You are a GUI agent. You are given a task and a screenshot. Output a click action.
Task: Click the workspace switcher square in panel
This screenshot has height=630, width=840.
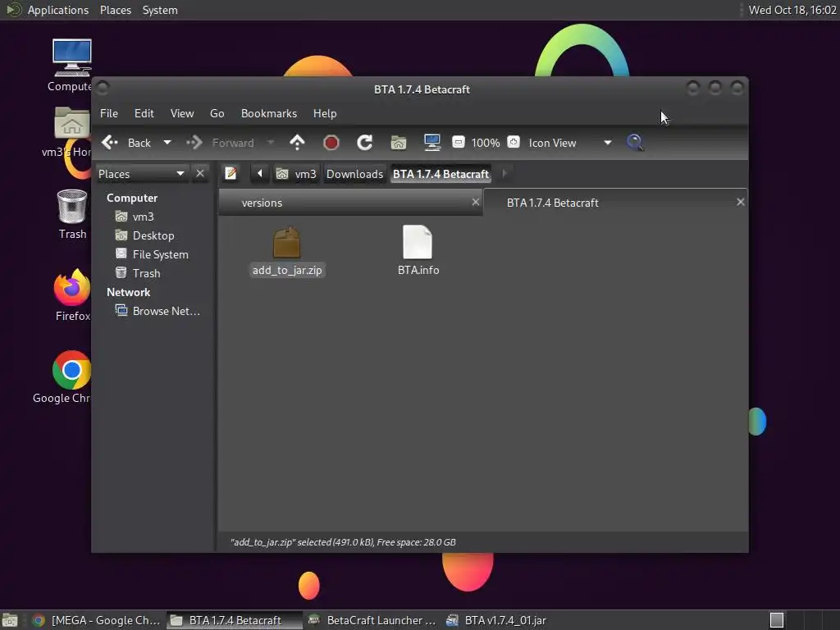[777, 620]
